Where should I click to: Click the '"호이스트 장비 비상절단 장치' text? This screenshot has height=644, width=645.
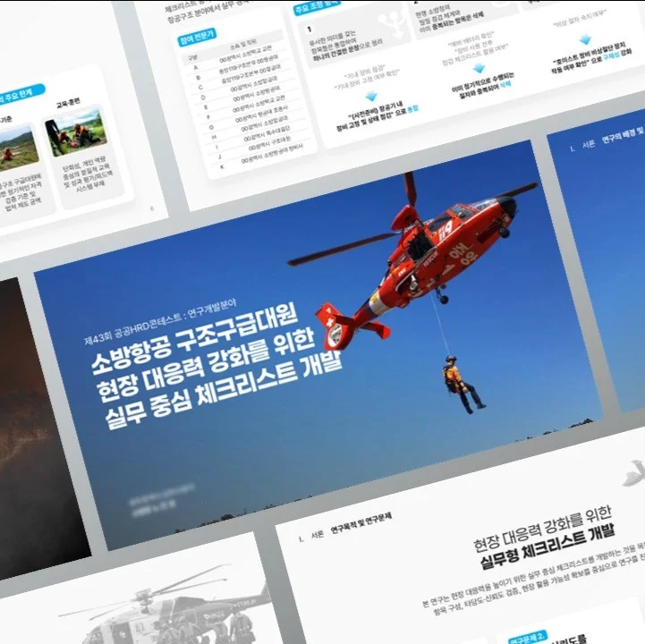coord(590,53)
